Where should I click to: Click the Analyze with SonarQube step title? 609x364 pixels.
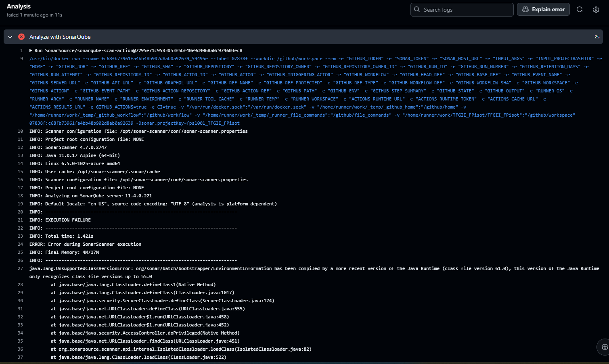coord(60,37)
